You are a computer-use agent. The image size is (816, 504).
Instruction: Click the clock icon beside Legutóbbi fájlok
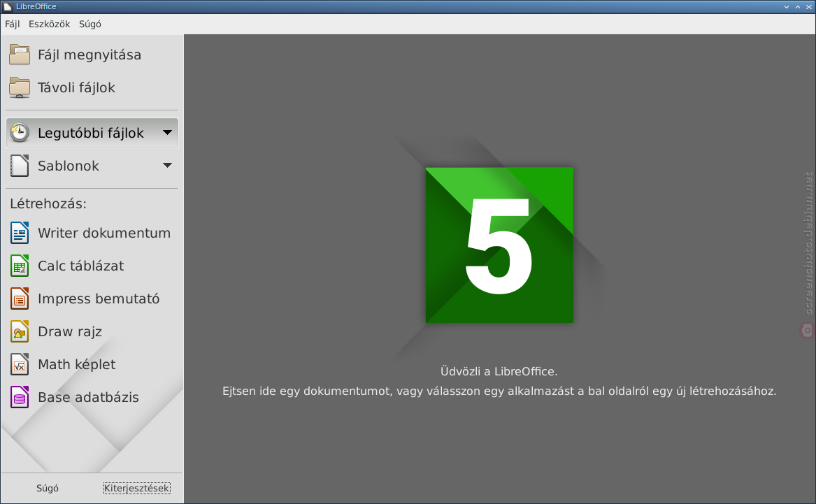pos(20,133)
